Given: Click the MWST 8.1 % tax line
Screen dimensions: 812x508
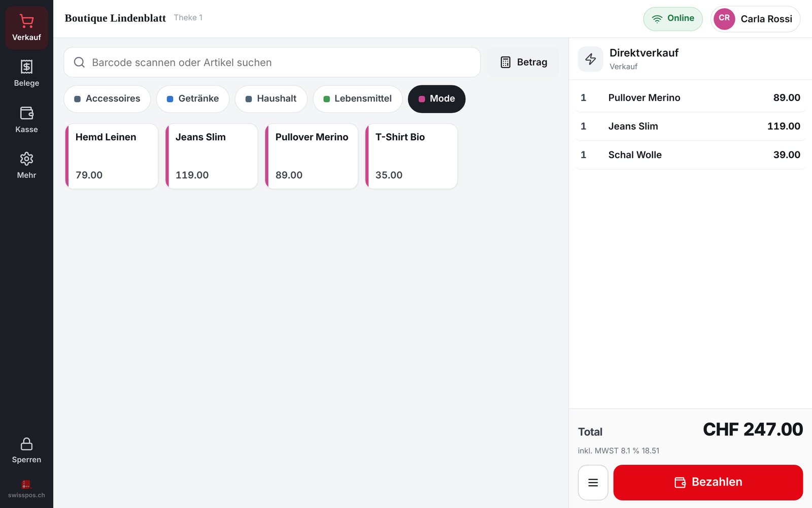Looking at the screenshot, I should (x=619, y=451).
